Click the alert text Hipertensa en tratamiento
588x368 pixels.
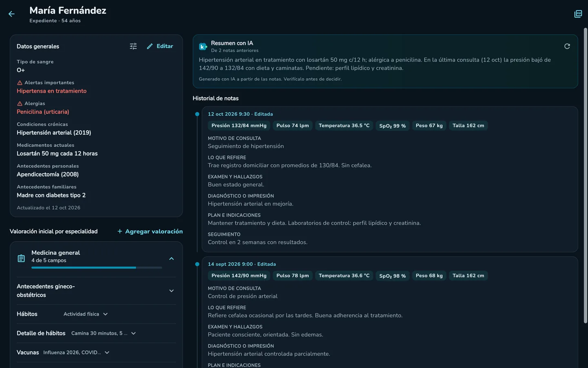click(x=51, y=91)
